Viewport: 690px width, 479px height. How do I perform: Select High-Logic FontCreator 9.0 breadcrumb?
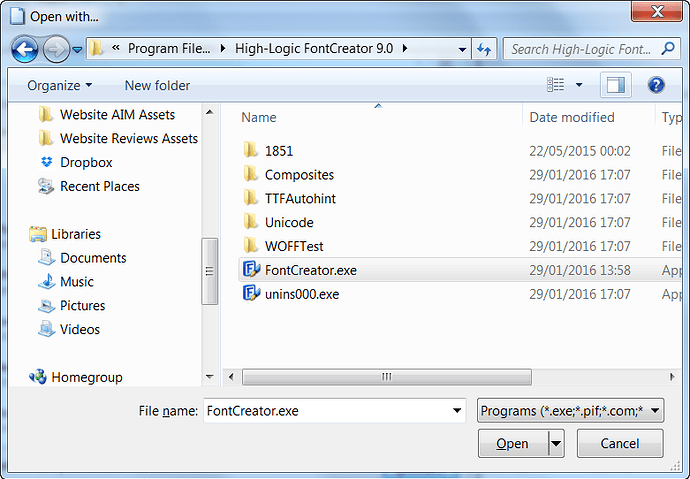tap(314, 48)
